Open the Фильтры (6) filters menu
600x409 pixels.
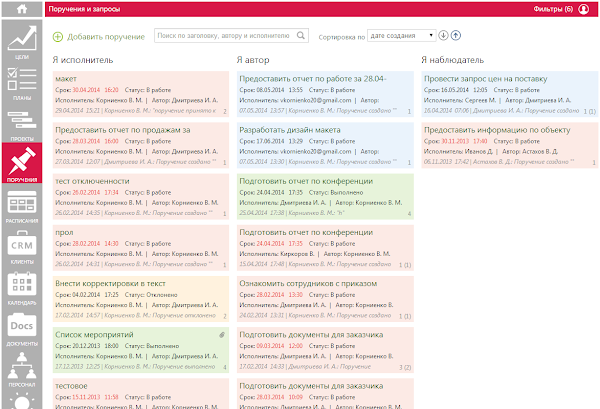pyautogui.click(x=553, y=9)
